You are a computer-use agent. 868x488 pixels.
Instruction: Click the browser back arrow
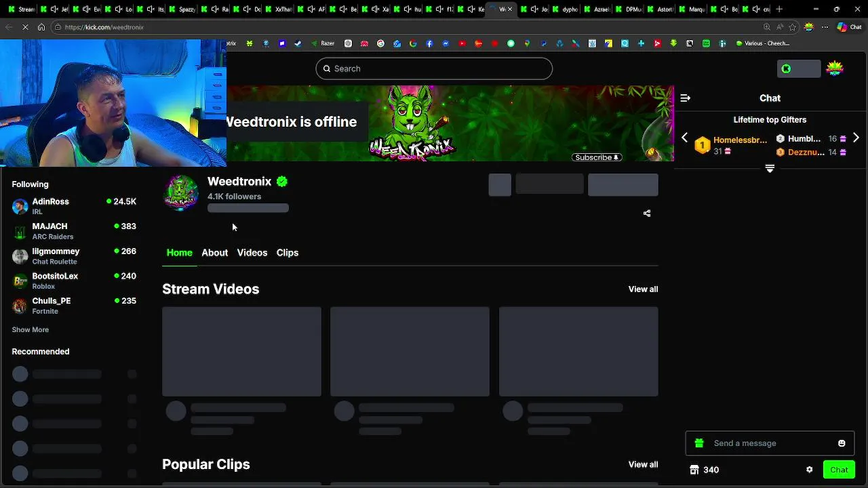(x=8, y=27)
